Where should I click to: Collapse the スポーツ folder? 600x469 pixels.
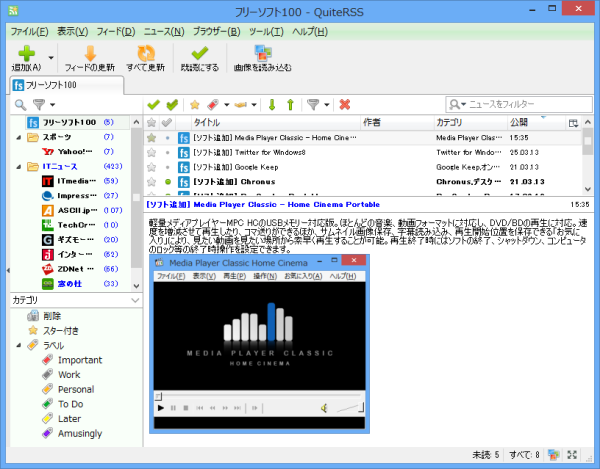(18, 137)
